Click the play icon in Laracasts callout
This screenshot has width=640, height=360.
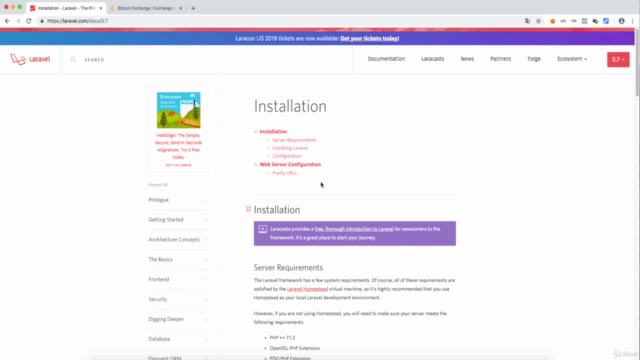pyautogui.click(x=262, y=229)
